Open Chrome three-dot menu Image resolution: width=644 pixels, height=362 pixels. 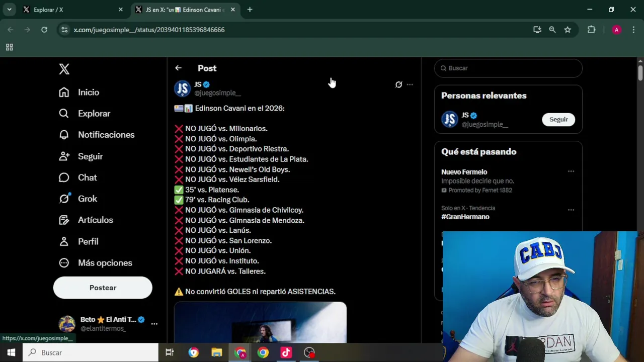click(x=633, y=30)
